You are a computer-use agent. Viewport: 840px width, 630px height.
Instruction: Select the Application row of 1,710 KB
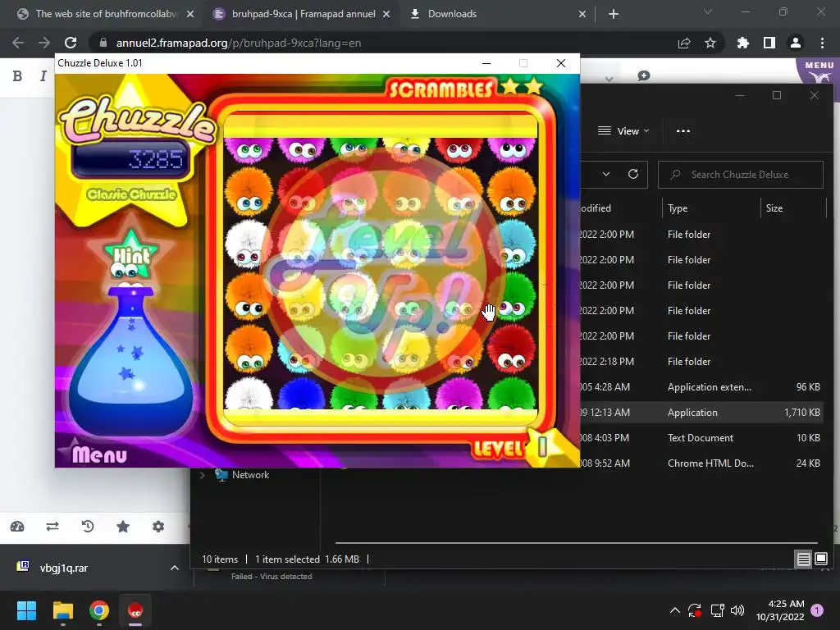point(702,413)
